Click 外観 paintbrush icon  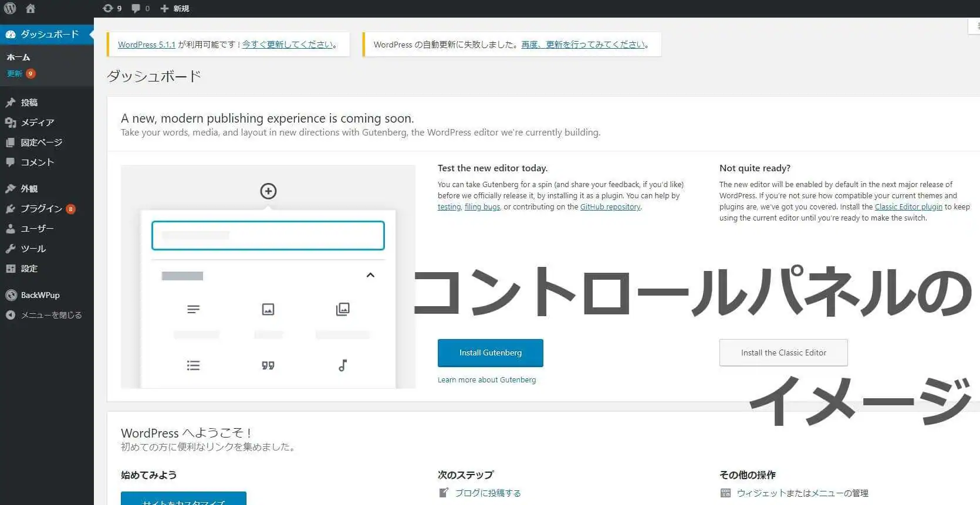tap(10, 188)
